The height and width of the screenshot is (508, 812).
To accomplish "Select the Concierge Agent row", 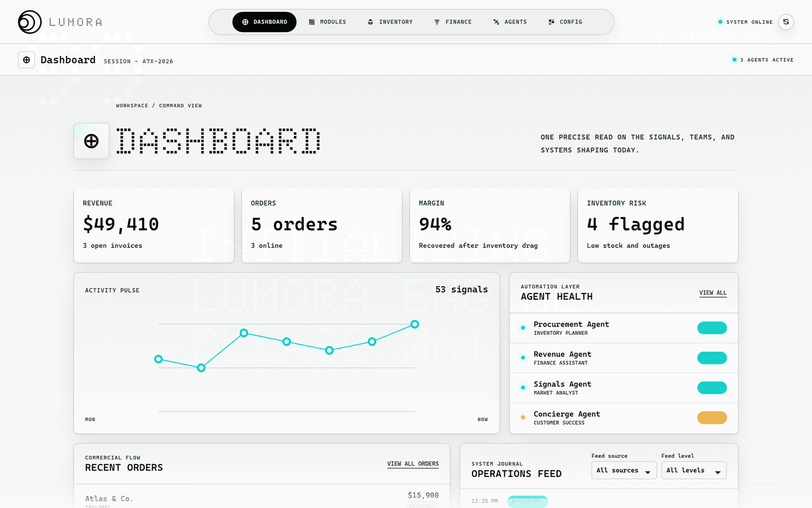I will (x=624, y=418).
